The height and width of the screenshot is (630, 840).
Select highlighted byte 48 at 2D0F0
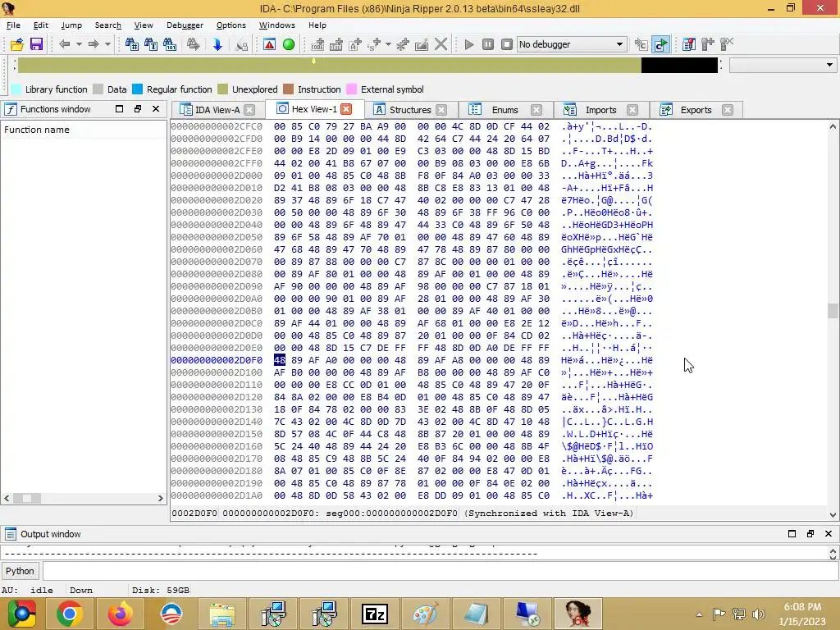click(x=280, y=361)
